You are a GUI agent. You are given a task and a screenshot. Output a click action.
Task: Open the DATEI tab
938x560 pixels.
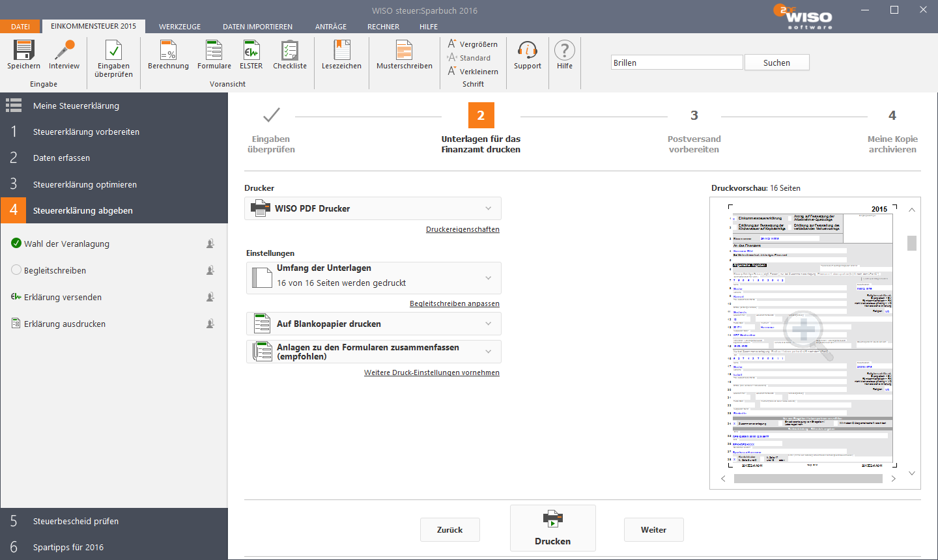(20, 27)
